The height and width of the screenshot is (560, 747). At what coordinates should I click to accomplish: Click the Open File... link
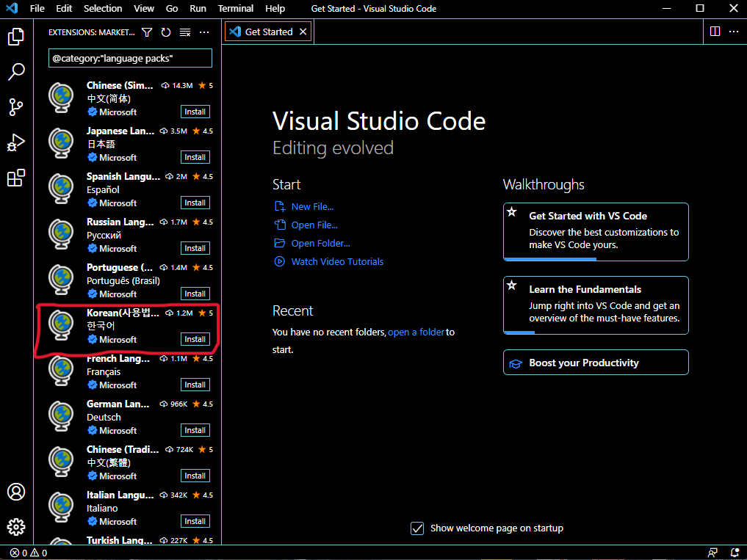pyautogui.click(x=314, y=225)
